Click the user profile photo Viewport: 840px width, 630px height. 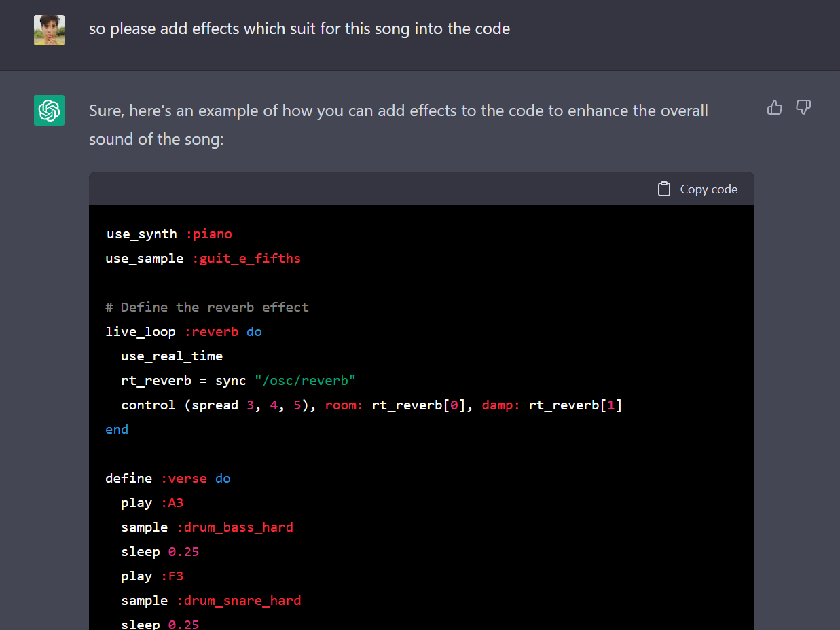[x=50, y=30]
